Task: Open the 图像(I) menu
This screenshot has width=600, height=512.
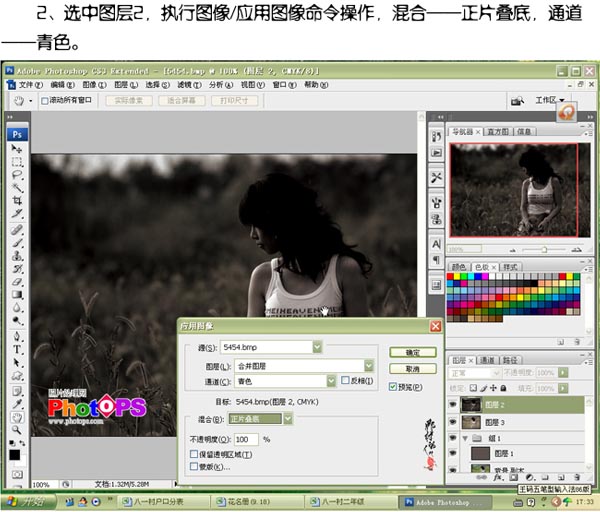Action: point(94,85)
